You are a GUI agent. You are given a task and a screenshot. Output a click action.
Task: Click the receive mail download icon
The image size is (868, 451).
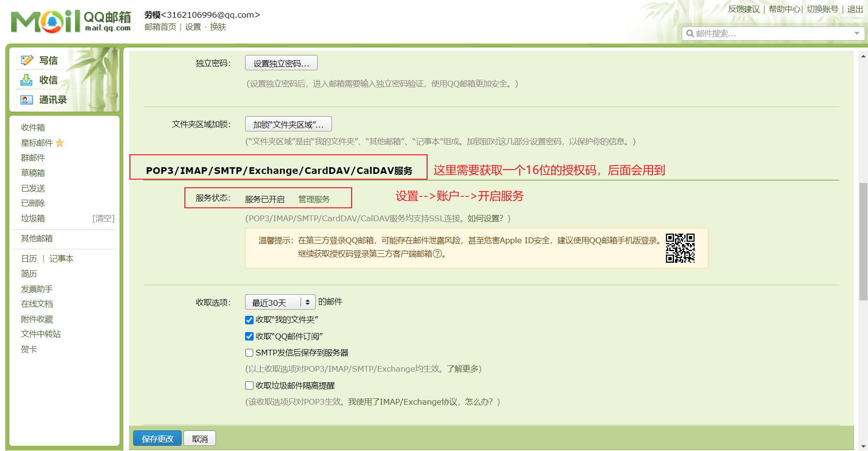[27, 80]
